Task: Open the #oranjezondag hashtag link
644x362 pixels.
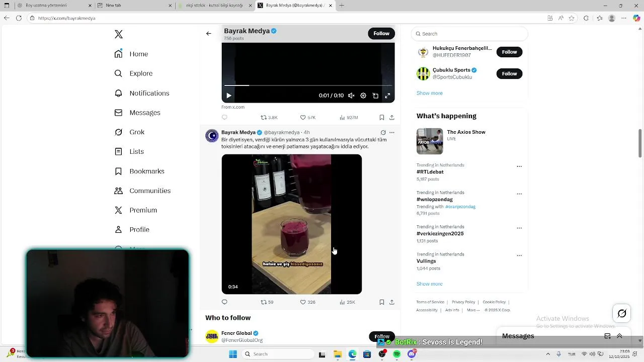Action: tap(460, 207)
